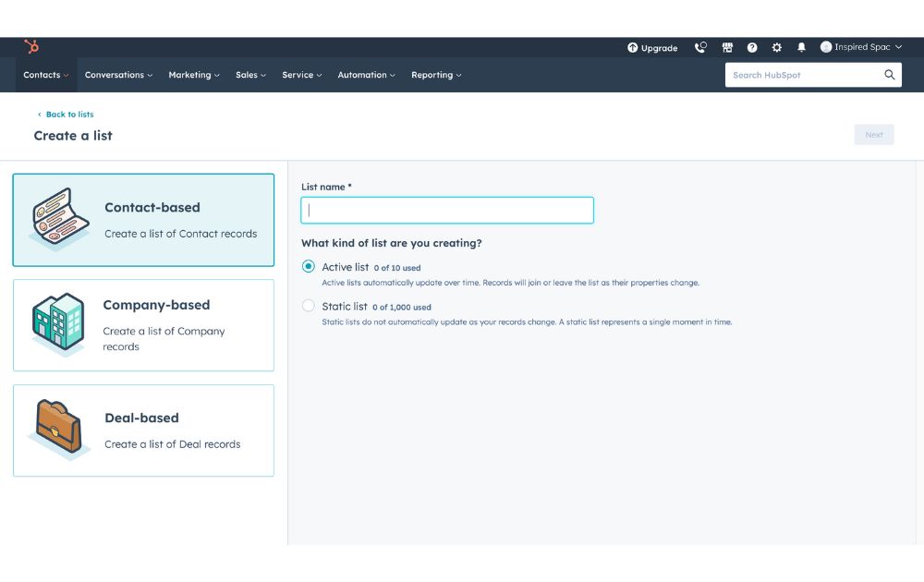Open the calling phone icon

pyautogui.click(x=700, y=48)
